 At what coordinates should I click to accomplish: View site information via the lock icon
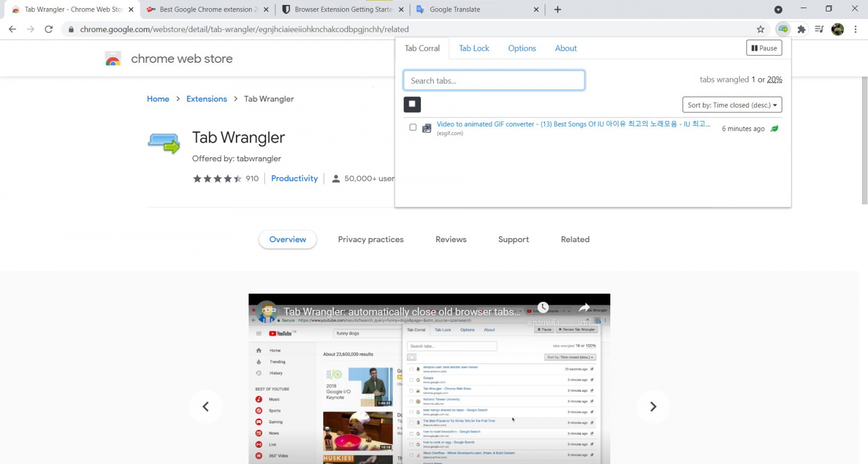pyautogui.click(x=71, y=29)
